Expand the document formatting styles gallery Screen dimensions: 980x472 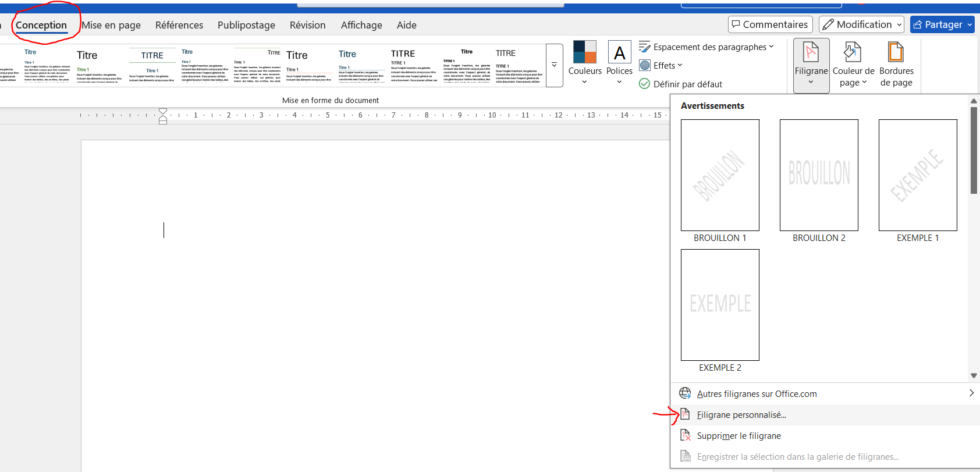click(555, 65)
